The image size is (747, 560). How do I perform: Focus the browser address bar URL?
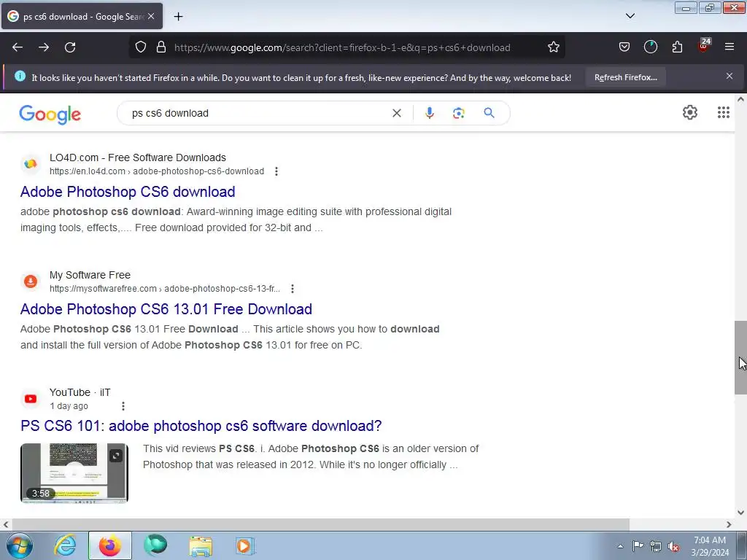point(342,47)
